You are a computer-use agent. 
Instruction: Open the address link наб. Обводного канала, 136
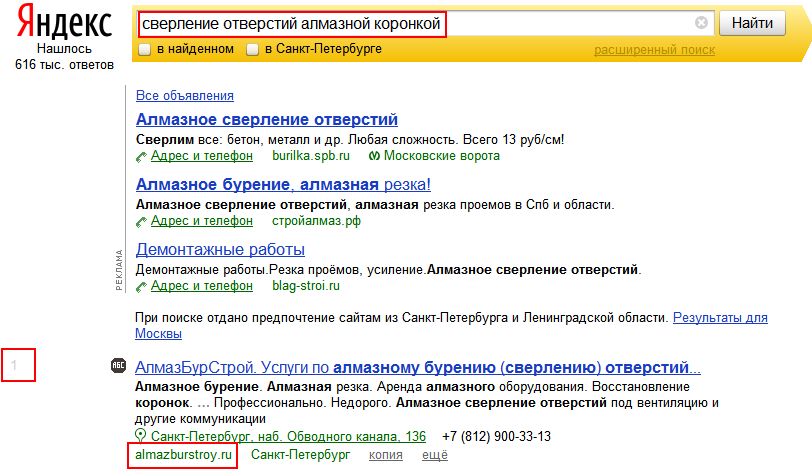coord(288,437)
